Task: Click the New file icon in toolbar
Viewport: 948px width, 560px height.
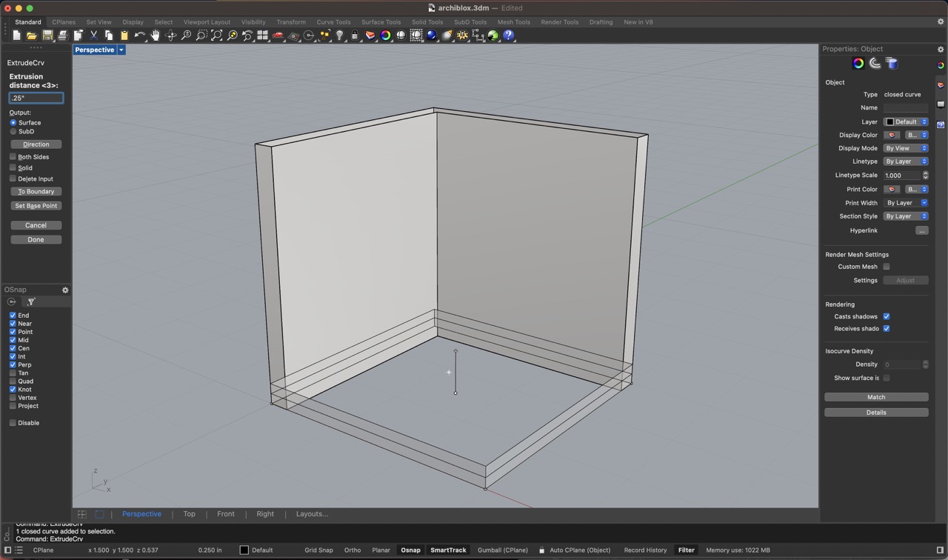Action: (x=17, y=36)
